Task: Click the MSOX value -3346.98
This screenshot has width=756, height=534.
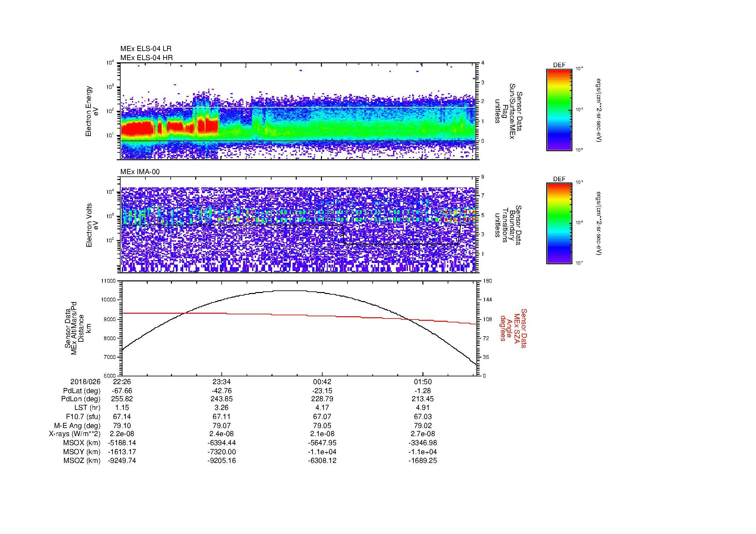Action: (x=422, y=443)
